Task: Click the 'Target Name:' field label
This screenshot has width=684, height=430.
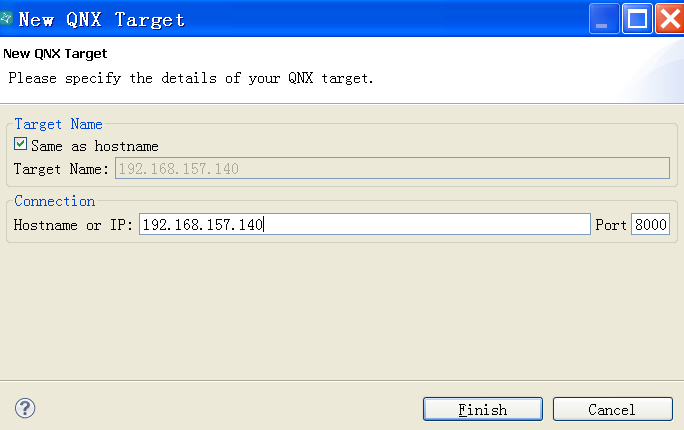Action: 61,169
